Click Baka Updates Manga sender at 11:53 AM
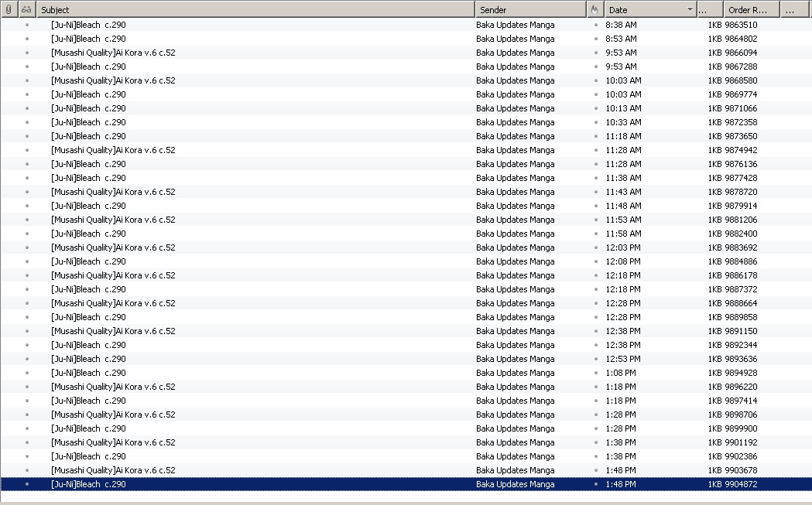Image resolution: width=812 pixels, height=505 pixels. 516,220
